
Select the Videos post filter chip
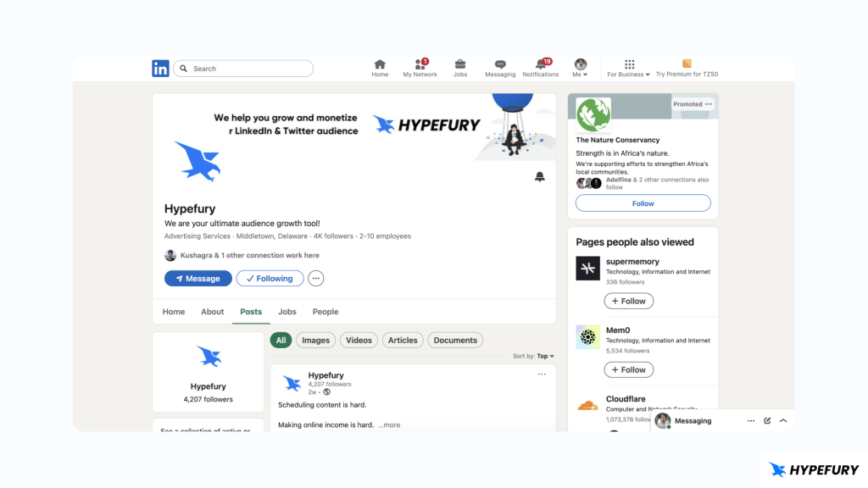(359, 341)
